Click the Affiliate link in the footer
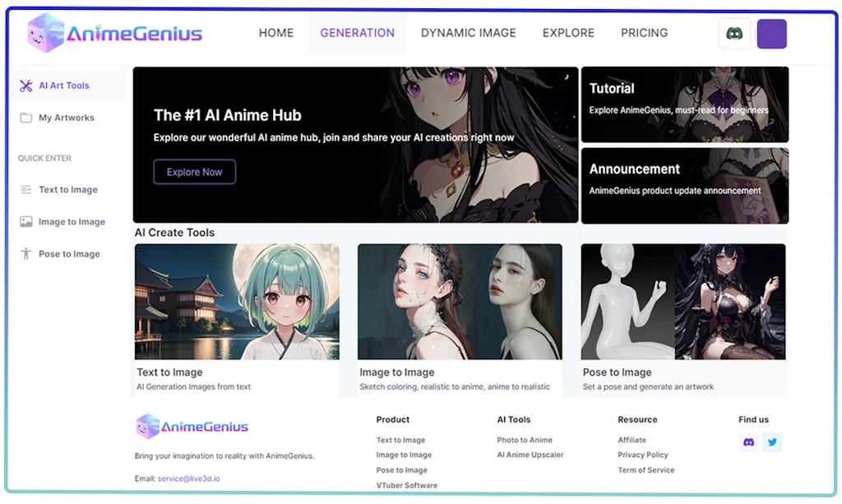Image resolution: width=842 pixels, height=504 pixels. point(631,439)
